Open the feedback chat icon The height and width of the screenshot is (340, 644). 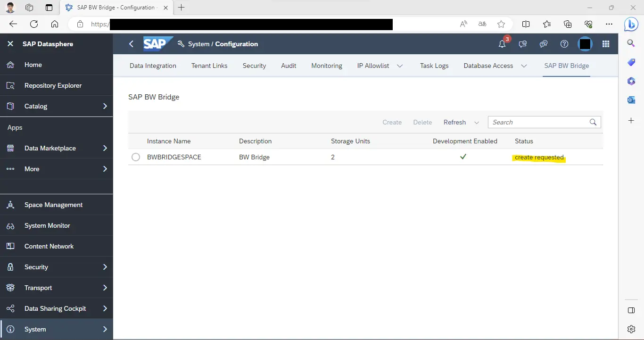523,44
